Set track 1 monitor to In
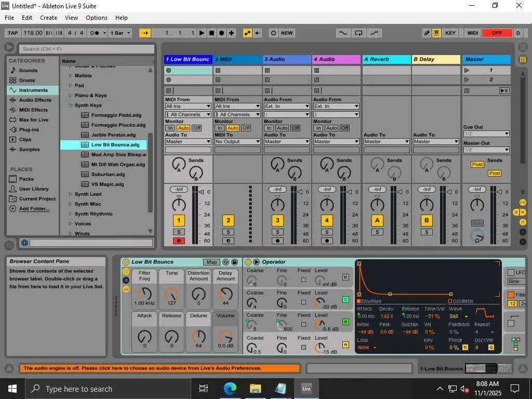 [170, 128]
